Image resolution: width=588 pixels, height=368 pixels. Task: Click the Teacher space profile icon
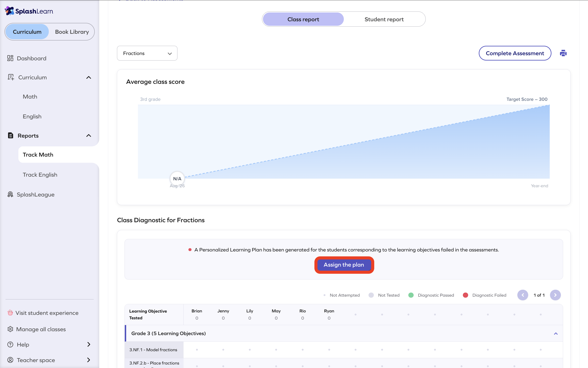[10, 360]
